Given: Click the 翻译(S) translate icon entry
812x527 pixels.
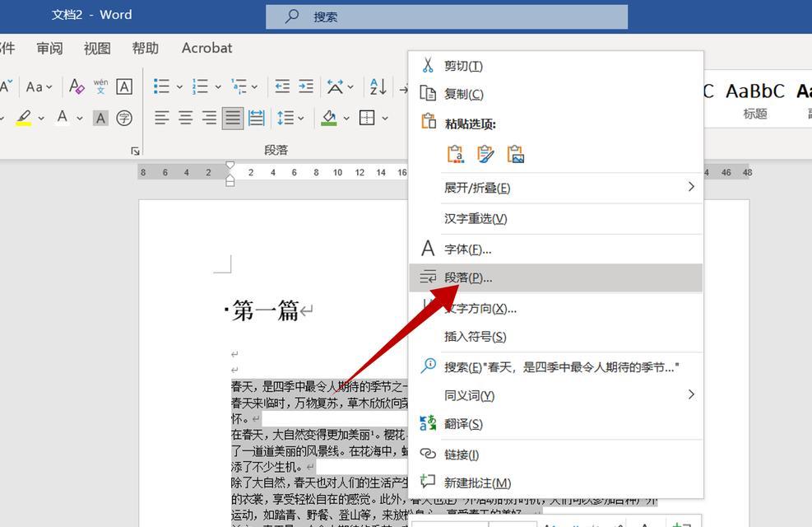Looking at the screenshot, I should point(555,424).
